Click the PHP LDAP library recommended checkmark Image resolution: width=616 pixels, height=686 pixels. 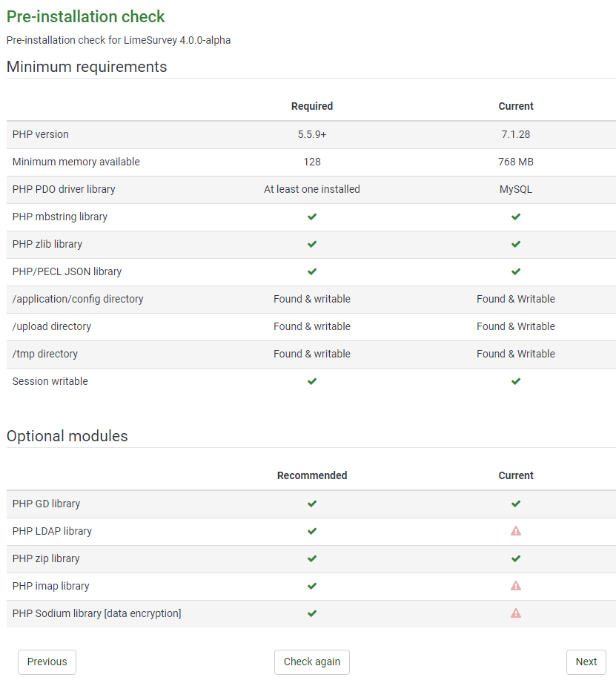(312, 531)
